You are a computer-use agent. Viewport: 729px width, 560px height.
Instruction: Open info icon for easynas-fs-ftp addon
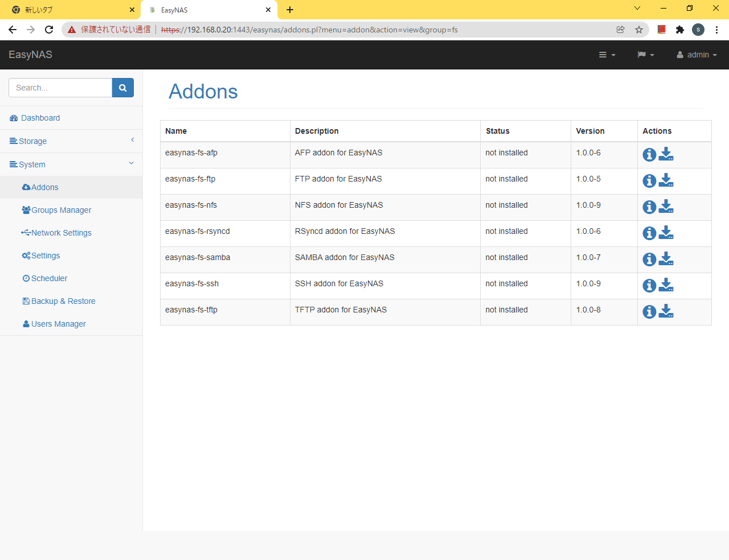coord(649,180)
